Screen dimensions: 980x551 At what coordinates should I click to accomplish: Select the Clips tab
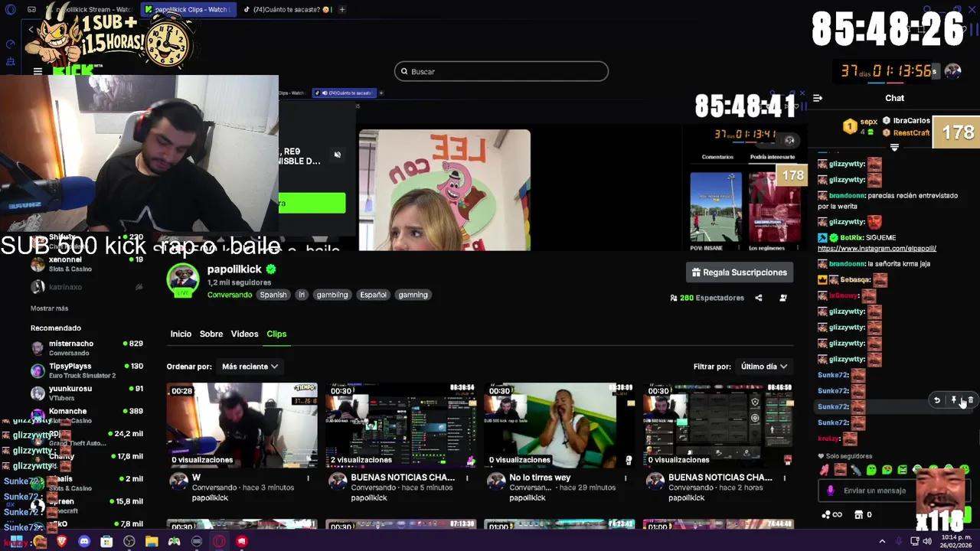tap(276, 334)
